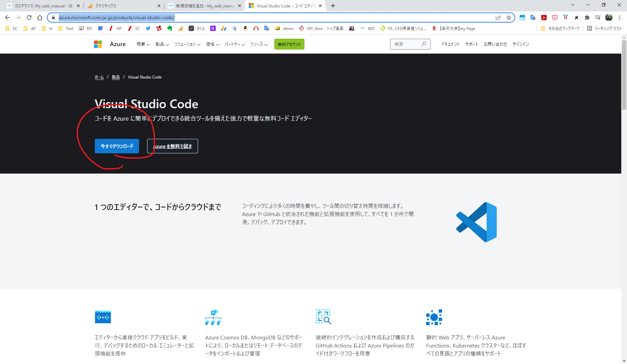Click the Evernote bookmark icon

(170, 29)
